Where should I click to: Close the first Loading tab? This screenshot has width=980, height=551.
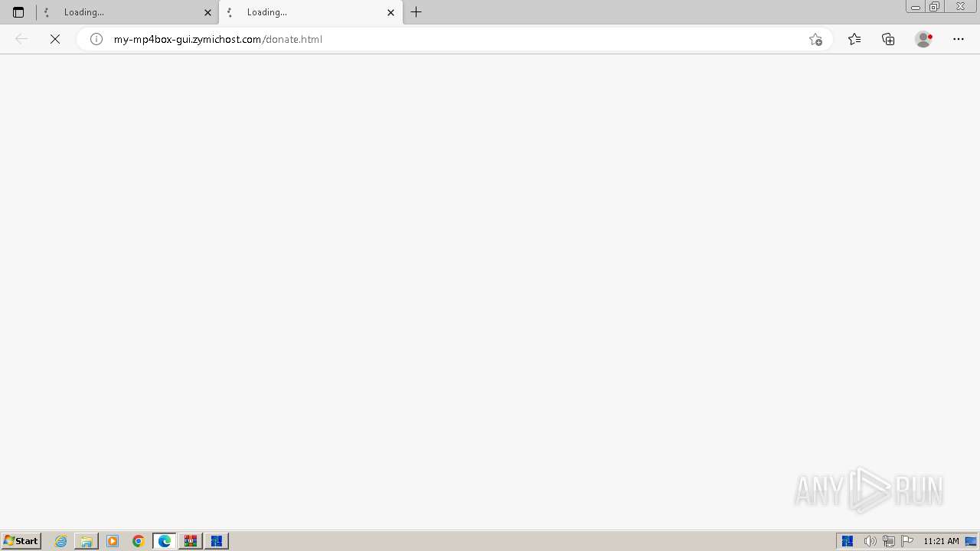pos(208,12)
